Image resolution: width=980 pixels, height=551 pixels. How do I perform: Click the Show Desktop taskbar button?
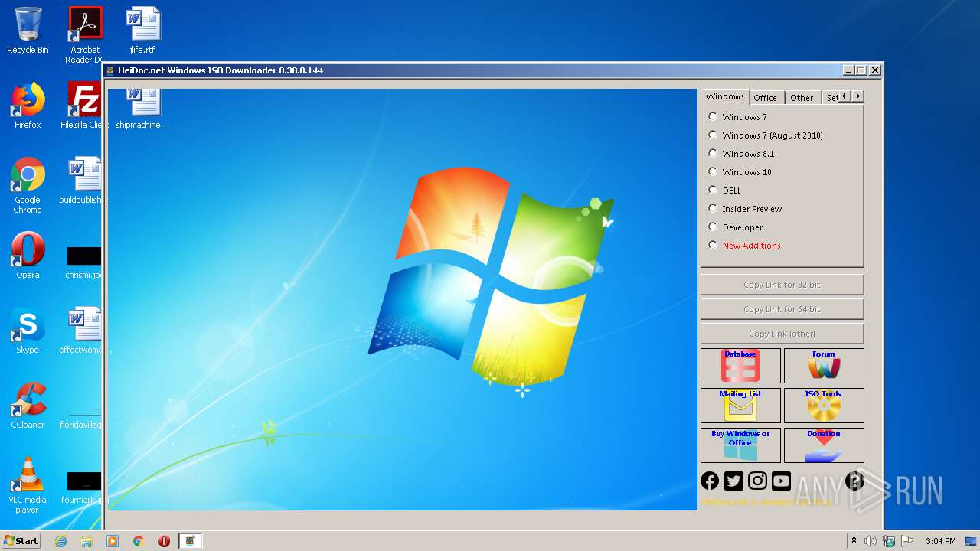pyautogui.click(x=972, y=541)
